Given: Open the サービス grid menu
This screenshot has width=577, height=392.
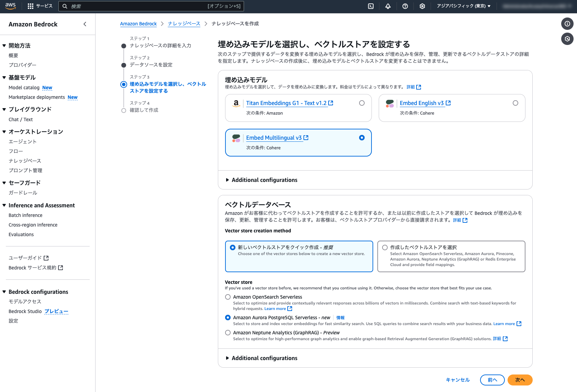Looking at the screenshot, I should (40, 6).
